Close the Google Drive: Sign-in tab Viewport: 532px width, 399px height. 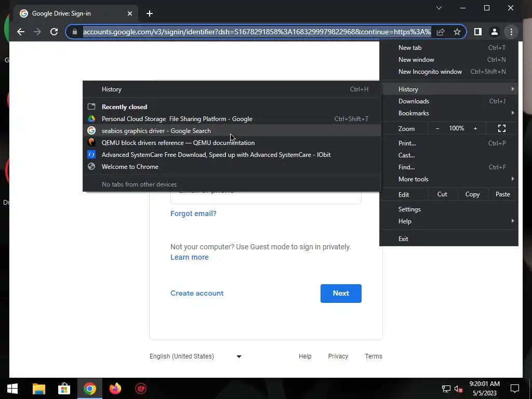tap(129, 14)
